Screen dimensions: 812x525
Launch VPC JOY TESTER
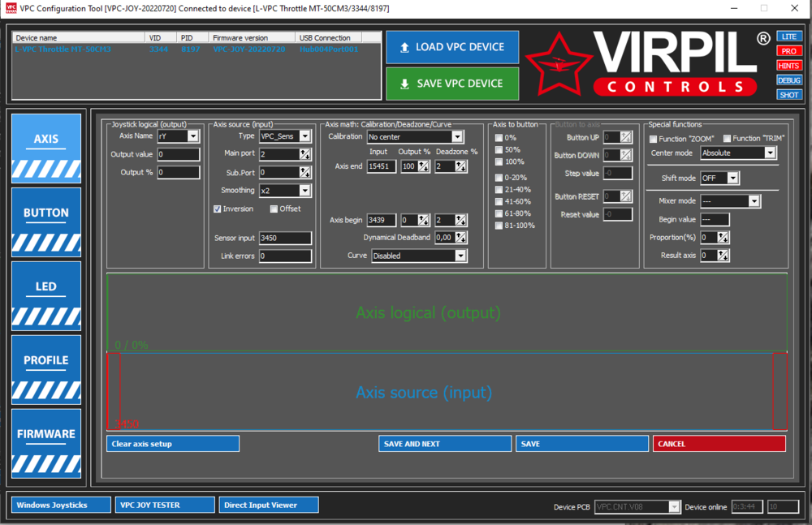tap(165, 505)
